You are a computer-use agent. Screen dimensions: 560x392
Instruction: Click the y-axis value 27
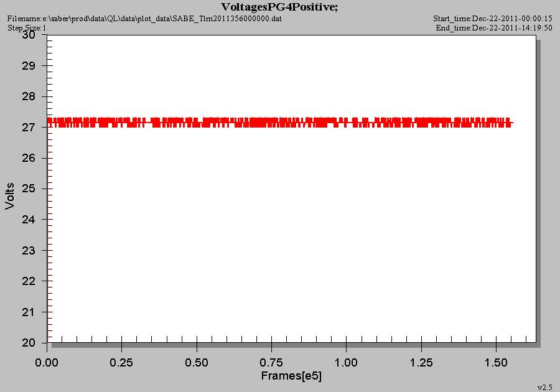coord(29,127)
